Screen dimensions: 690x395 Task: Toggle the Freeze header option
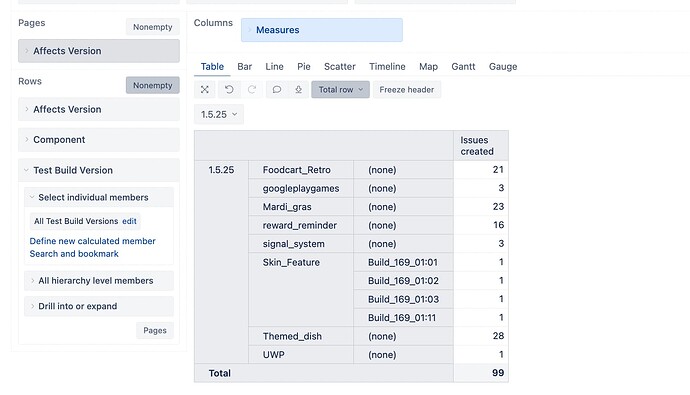(x=407, y=89)
